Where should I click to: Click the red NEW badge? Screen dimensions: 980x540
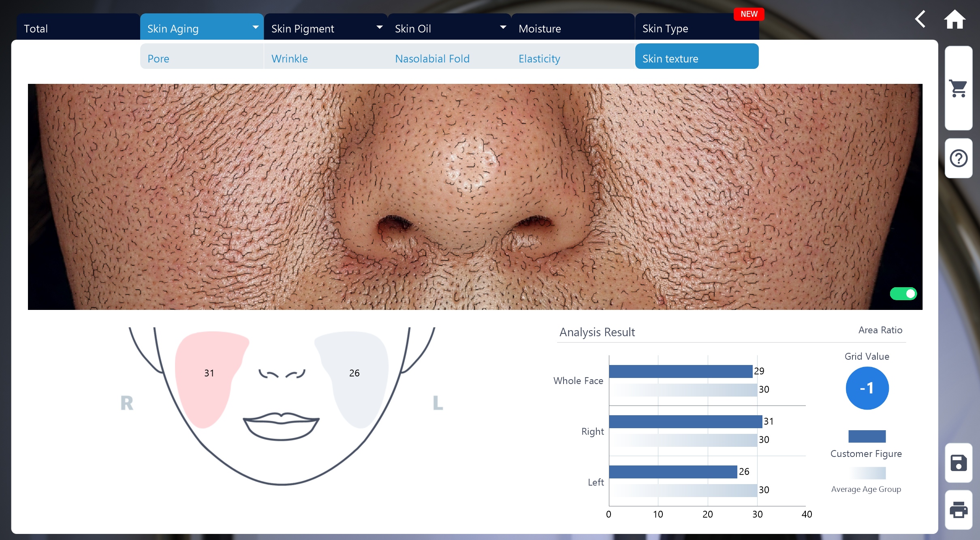pyautogui.click(x=749, y=14)
